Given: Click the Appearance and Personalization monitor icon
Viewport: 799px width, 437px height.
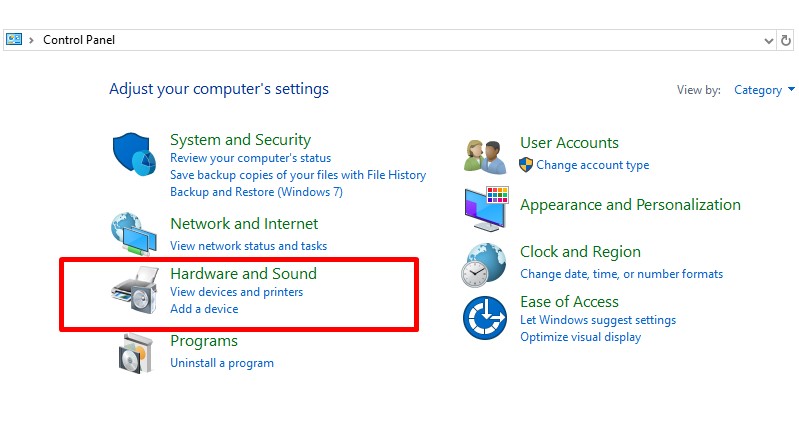Looking at the screenshot, I should pyautogui.click(x=487, y=209).
